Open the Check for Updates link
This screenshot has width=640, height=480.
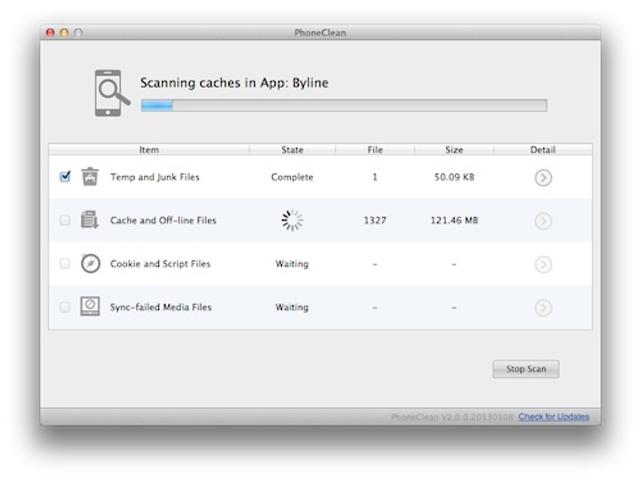coord(553,417)
